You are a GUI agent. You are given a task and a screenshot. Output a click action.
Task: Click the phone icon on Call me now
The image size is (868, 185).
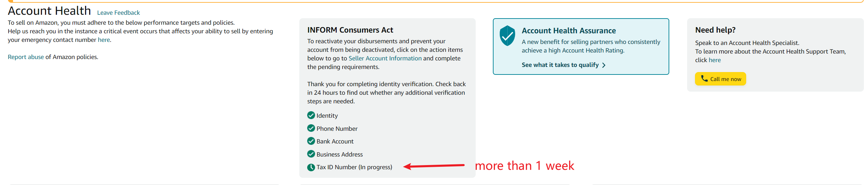pyautogui.click(x=704, y=79)
